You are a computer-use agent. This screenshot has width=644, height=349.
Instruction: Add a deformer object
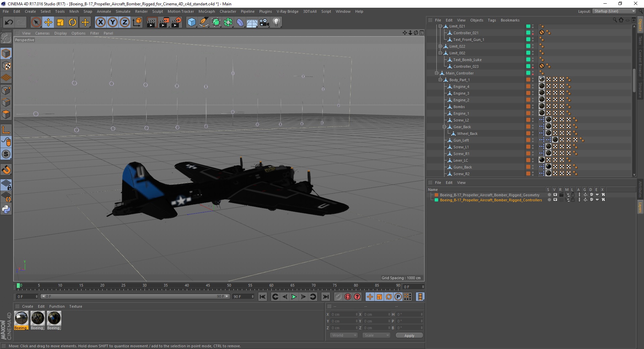pos(240,22)
